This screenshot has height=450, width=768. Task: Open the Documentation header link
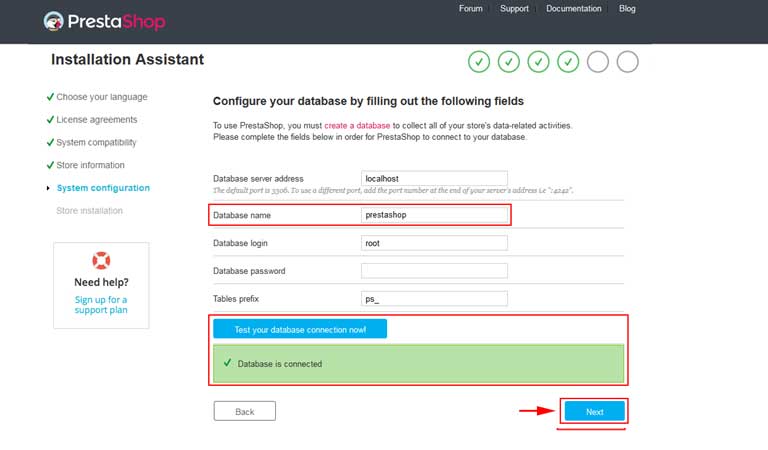coord(574,8)
